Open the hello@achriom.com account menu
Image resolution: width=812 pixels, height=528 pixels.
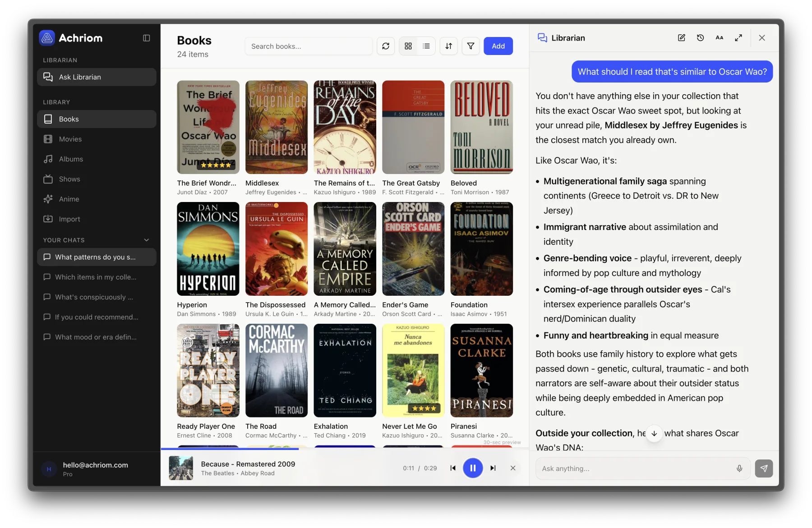click(97, 469)
